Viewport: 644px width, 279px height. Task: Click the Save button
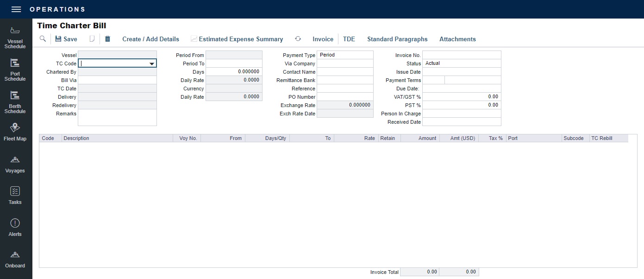coord(66,39)
